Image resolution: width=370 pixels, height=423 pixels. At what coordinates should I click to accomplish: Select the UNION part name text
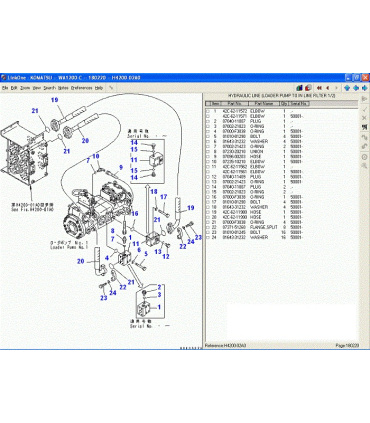(256, 151)
